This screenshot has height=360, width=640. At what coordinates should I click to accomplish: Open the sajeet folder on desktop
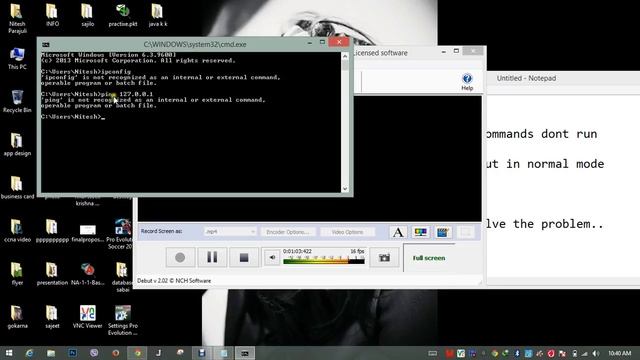(x=52, y=317)
